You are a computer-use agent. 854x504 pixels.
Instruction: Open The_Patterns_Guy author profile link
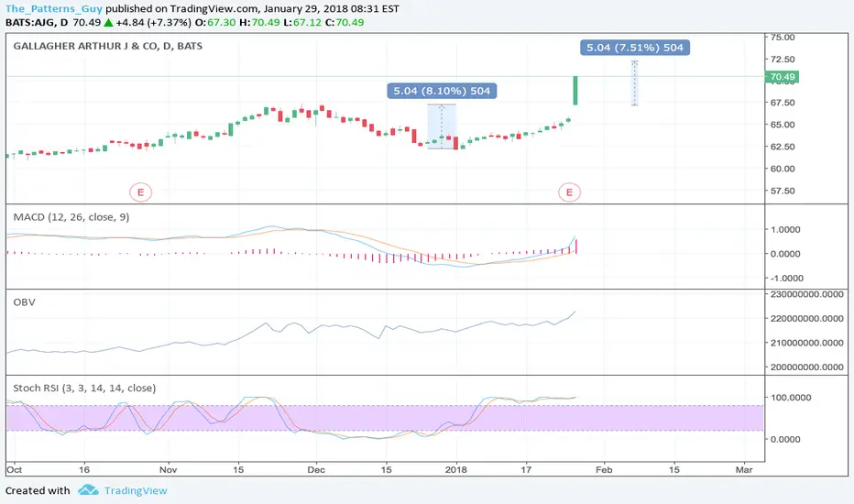tap(53, 9)
